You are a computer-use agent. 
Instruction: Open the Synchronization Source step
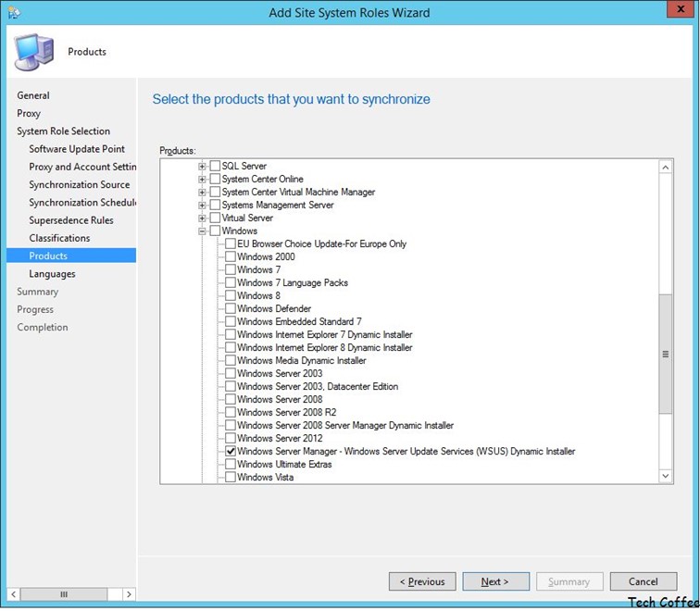[x=80, y=185]
